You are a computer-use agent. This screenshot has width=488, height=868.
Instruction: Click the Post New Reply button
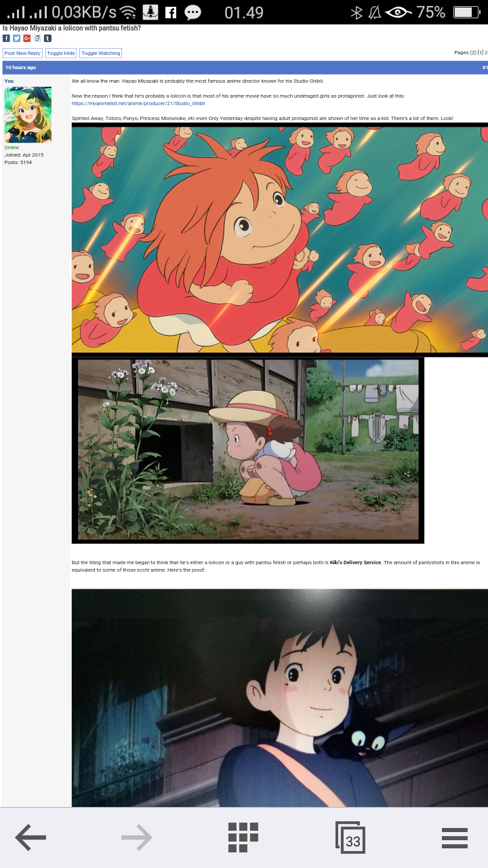22,53
